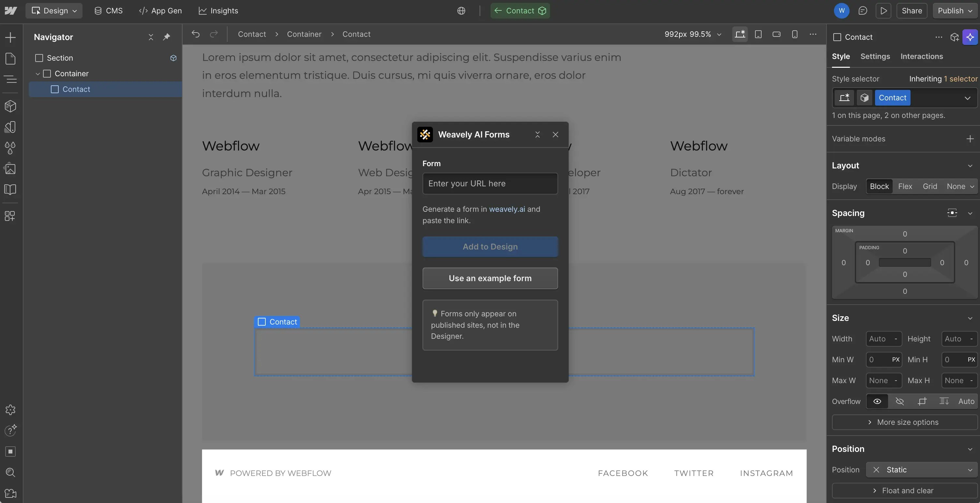Screen dimensions: 980x503
Task: Adjust the padding width control in Spacing
Action: (x=905, y=262)
